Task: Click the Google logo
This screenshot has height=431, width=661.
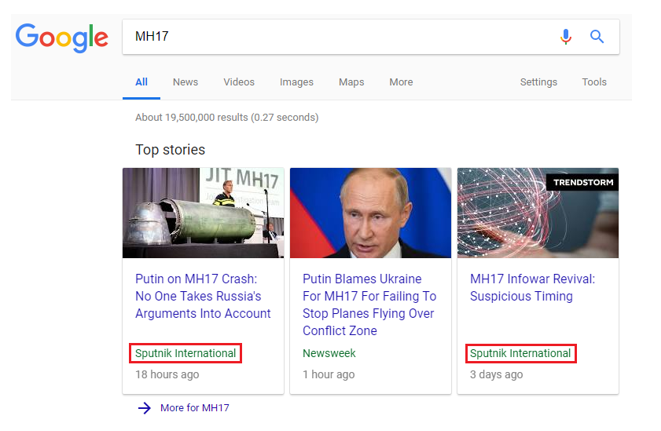Action: click(62, 38)
